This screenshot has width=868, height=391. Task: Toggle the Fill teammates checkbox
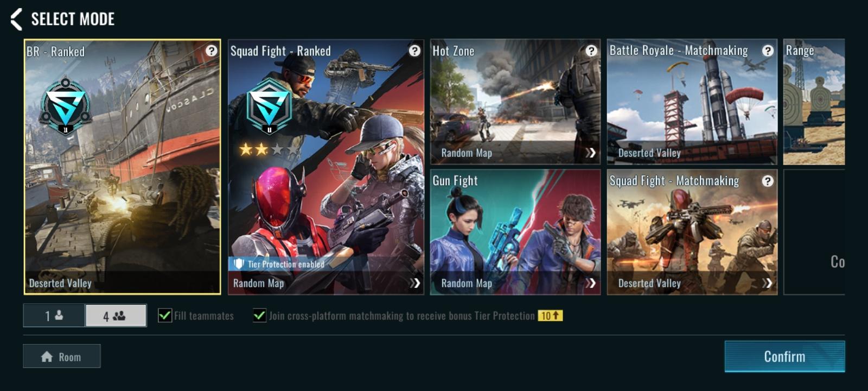tap(165, 316)
